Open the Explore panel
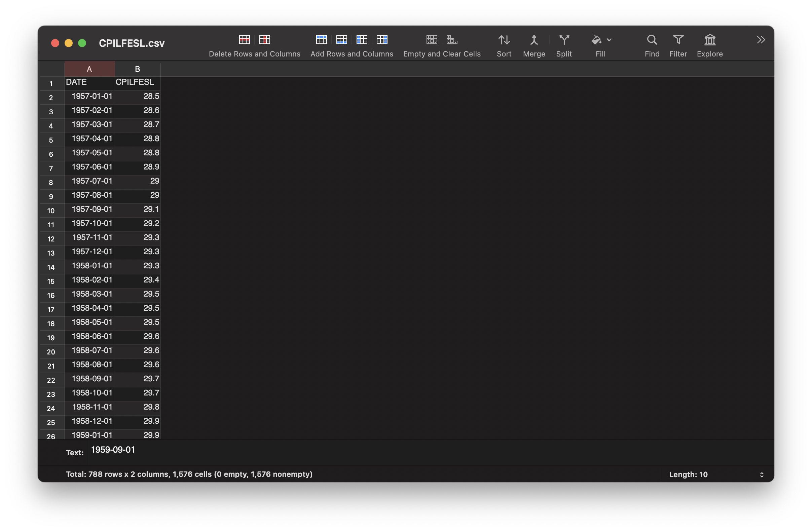Image resolution: width=812 pixels, height=532 pixels. pyautogui.click(x=710, y=40)
